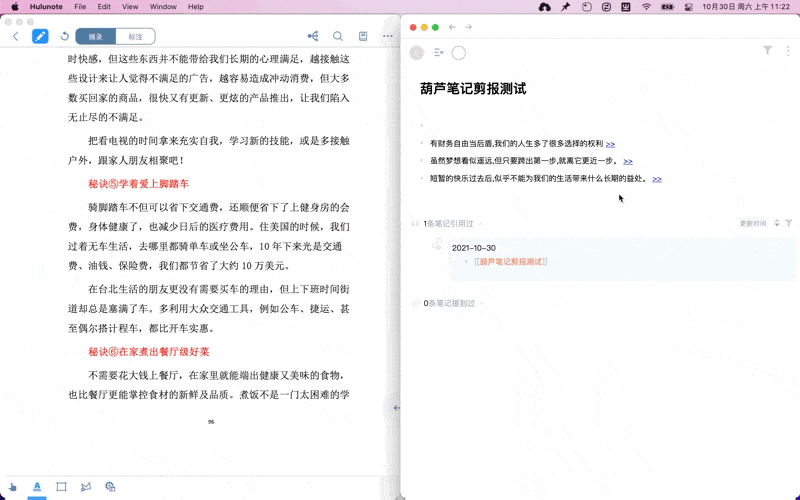Click the note title 葫芦笔记剪报测试
The image size is (800, 500).
pyautogui.click(x=473, y=89)
